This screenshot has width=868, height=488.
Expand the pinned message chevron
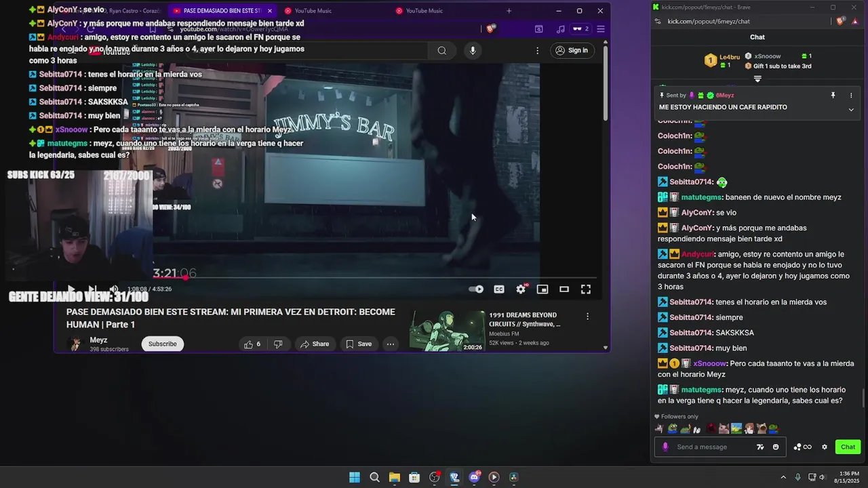click(x=851, y=109)
